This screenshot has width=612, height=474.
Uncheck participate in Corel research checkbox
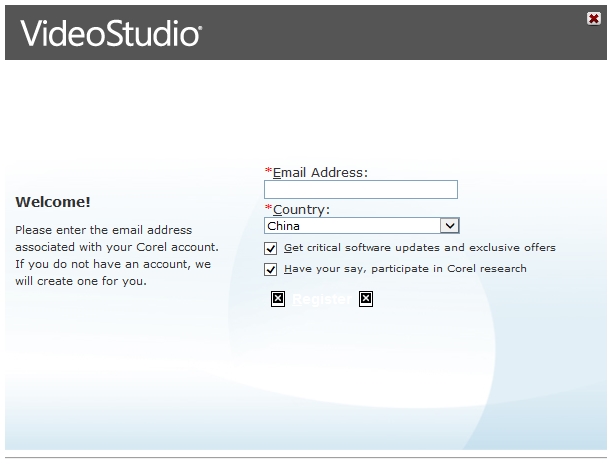coord(270,269)
